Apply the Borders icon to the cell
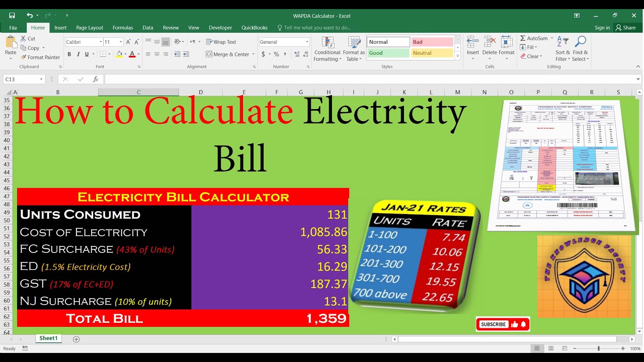 (103, 54)
